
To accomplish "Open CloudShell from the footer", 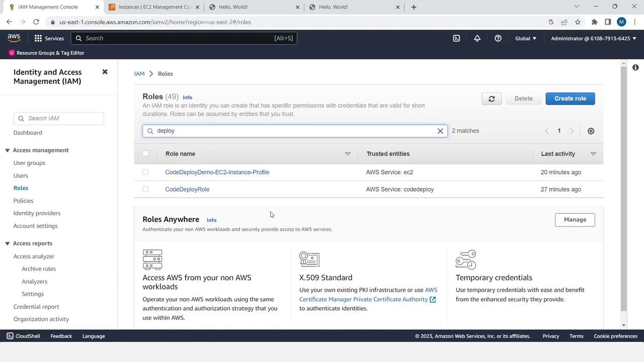I will pos(23,336).
